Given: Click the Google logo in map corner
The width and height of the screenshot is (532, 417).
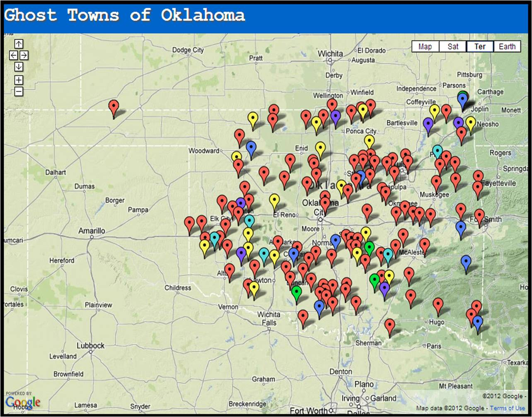Looking at the screenshot, I should click(x=23, y=402).
